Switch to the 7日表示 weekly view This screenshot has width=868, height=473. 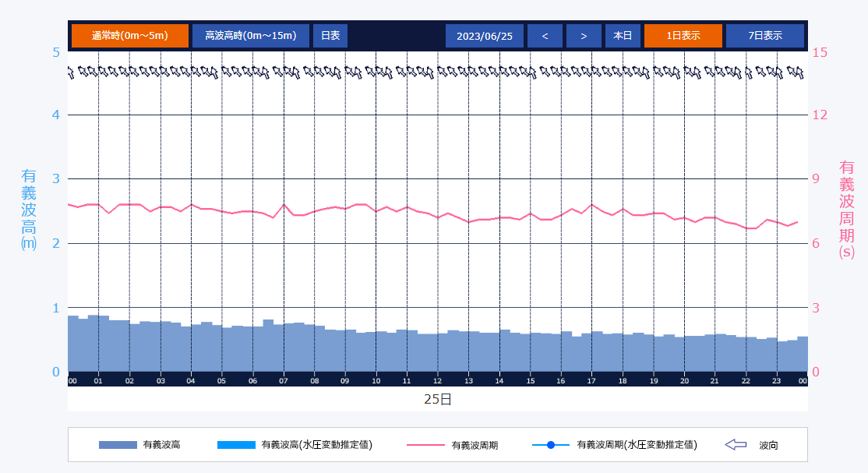click(764, 36)
